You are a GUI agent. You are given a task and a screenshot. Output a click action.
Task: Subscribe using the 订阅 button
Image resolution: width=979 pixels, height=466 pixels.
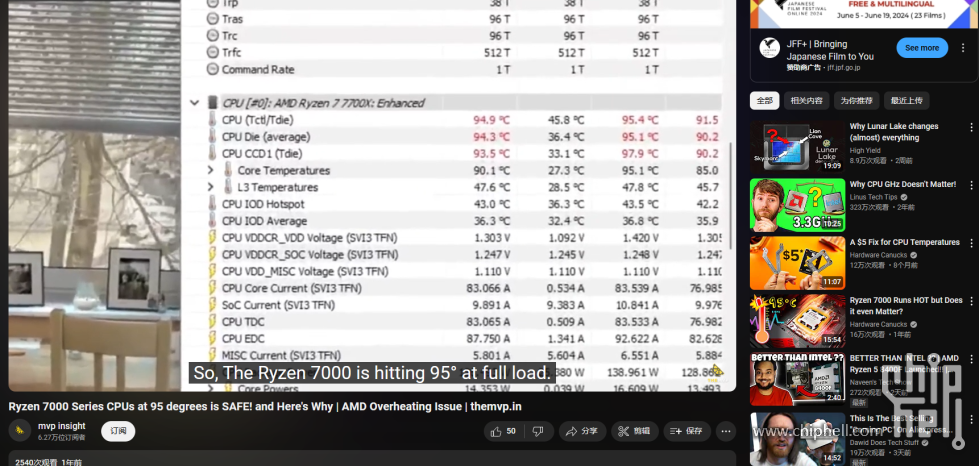(x=118, y=431)
